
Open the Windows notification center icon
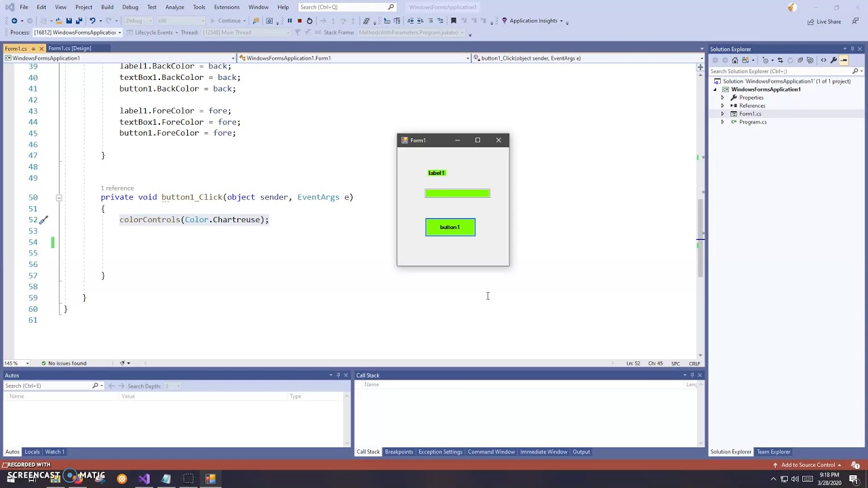pyautogui.click(x=856, y=479)
